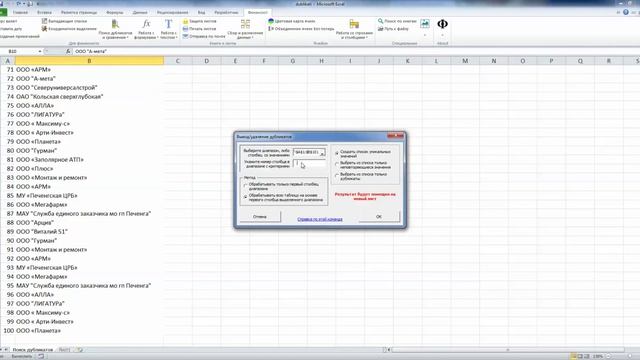Click the picture icon in the ribbon

[x=424, y=24]
